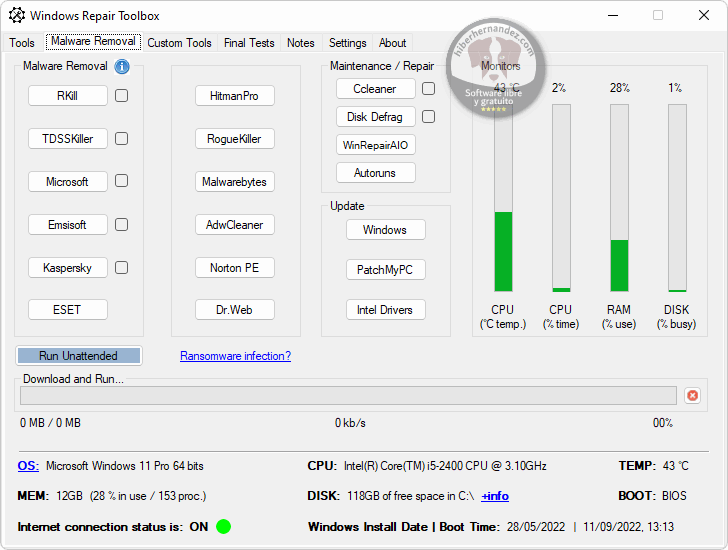
Task: Open Malwarebytes
Action: coord(234,181)
